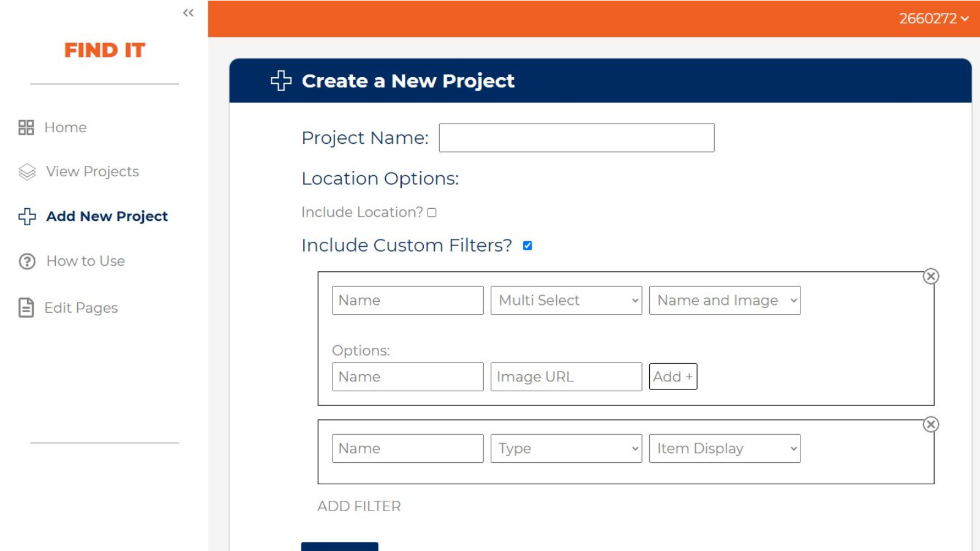Expand the Item Display dropdown
This screenshot has height=551, width=980.
(x=725, y=448)
